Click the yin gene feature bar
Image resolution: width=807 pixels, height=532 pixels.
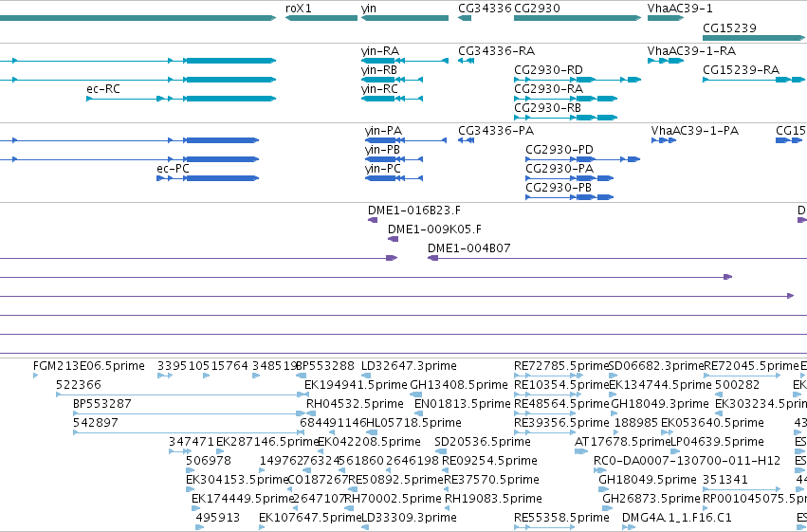click(x=405, y=18)
